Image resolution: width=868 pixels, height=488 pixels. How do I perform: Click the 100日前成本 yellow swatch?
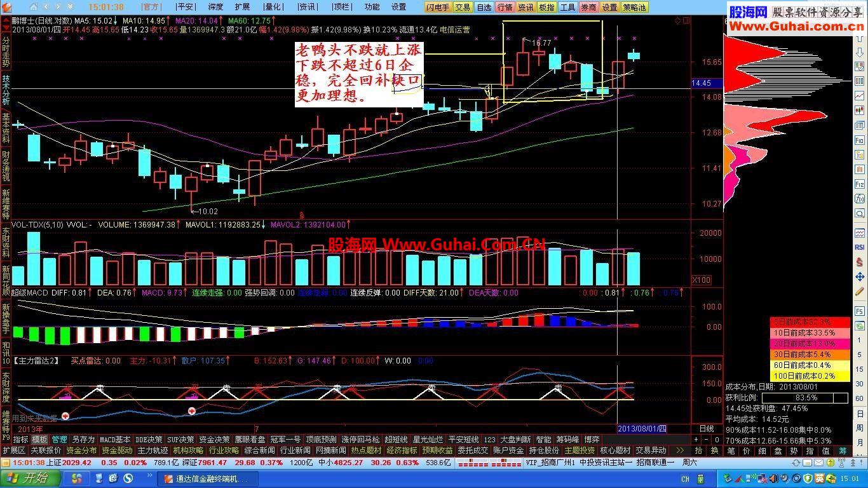point(810,376)
